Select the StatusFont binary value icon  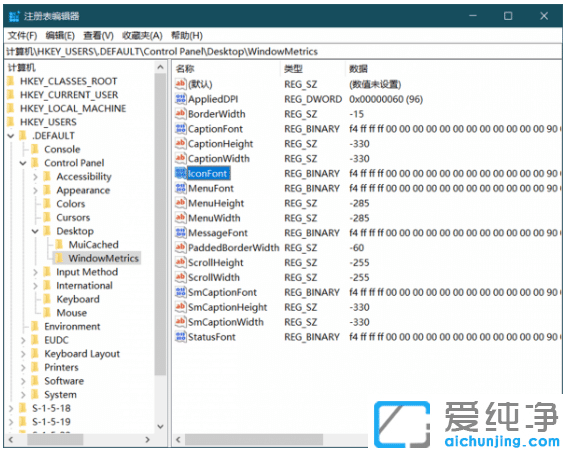point(180,337)
